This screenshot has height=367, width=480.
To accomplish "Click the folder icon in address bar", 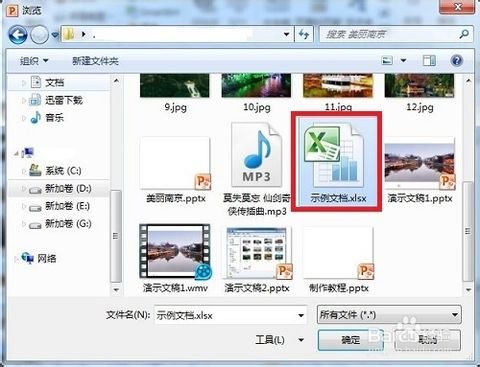I will [x=69, y=34].
